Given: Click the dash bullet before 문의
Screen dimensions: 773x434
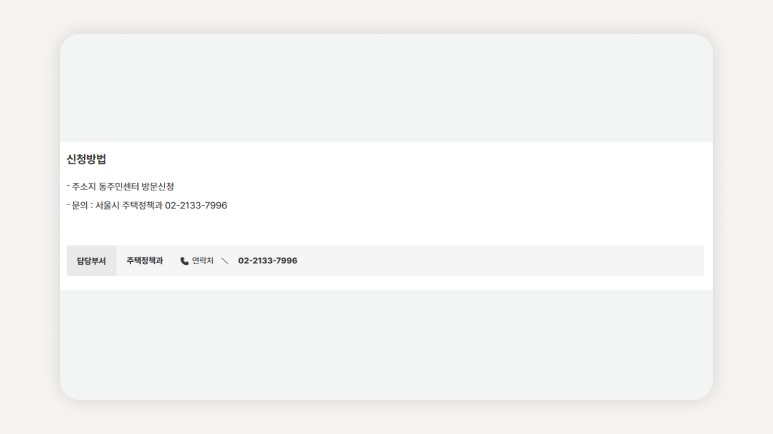Looking at the screenshot, I should 69,204.
